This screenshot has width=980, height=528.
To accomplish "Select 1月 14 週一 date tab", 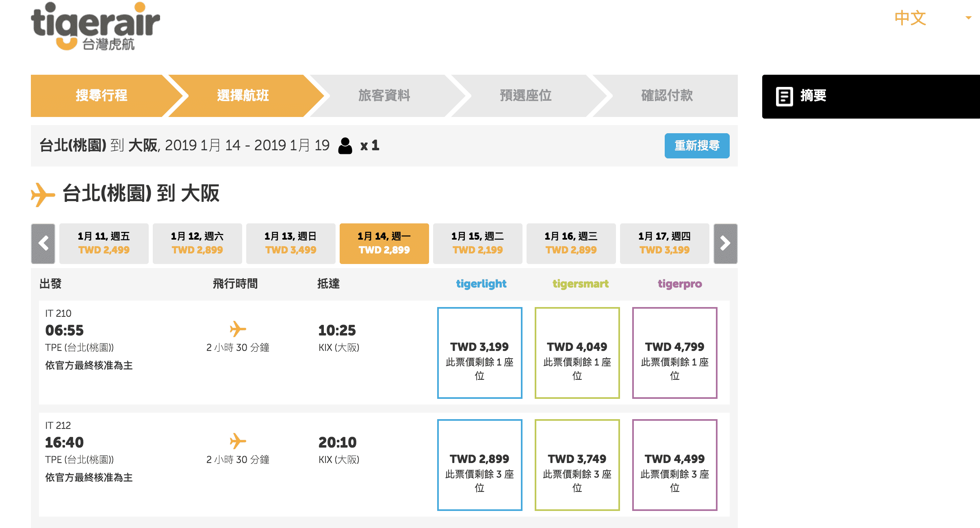I will pyautogui.click(x=384, y=244).
